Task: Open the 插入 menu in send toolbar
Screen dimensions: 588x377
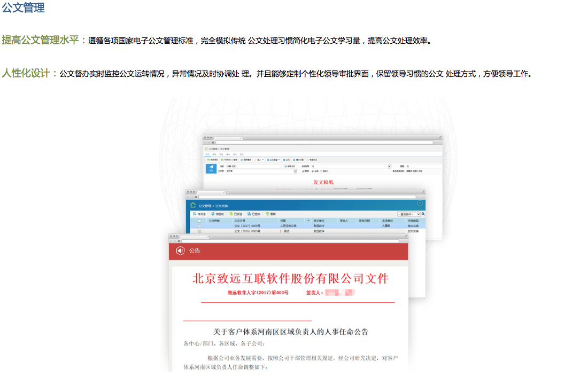Action: point(259,160)
